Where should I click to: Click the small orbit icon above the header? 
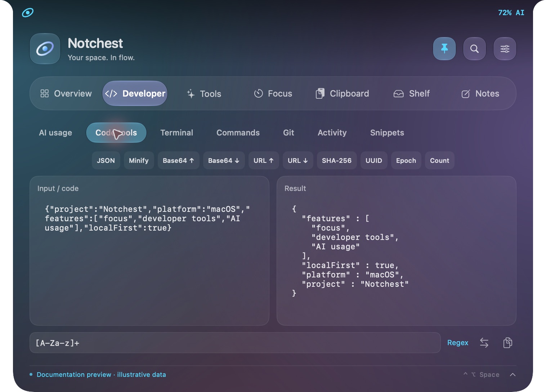pos(28,13)
